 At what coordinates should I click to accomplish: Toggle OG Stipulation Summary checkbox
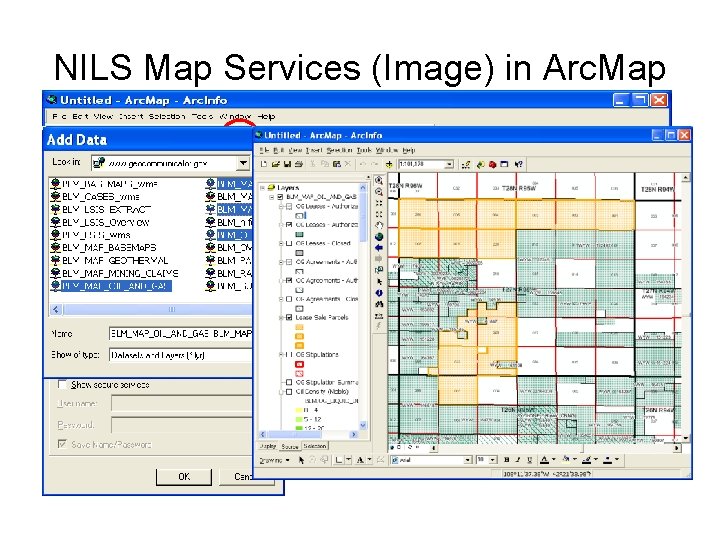click(x=289, y=382)
